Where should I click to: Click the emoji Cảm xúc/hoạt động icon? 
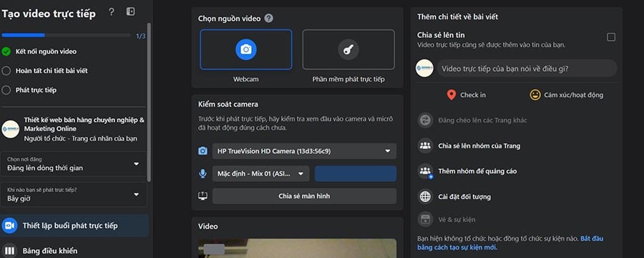click(535, 95)
